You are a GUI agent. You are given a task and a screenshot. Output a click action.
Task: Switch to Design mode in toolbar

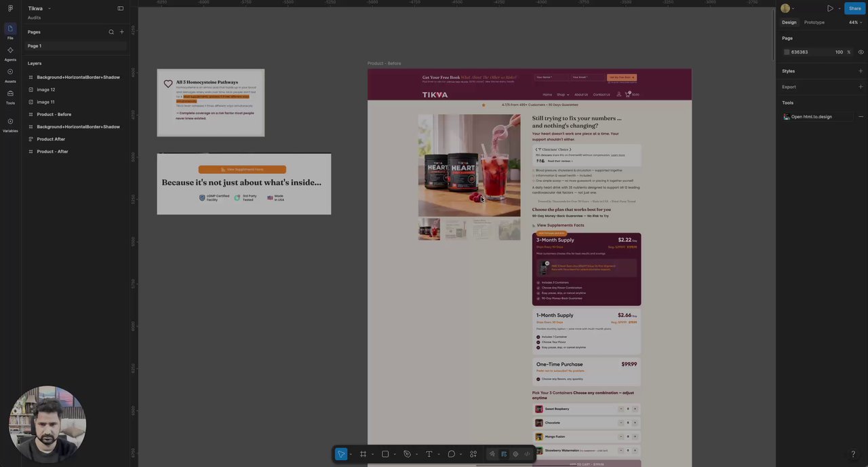coord(504,454)
